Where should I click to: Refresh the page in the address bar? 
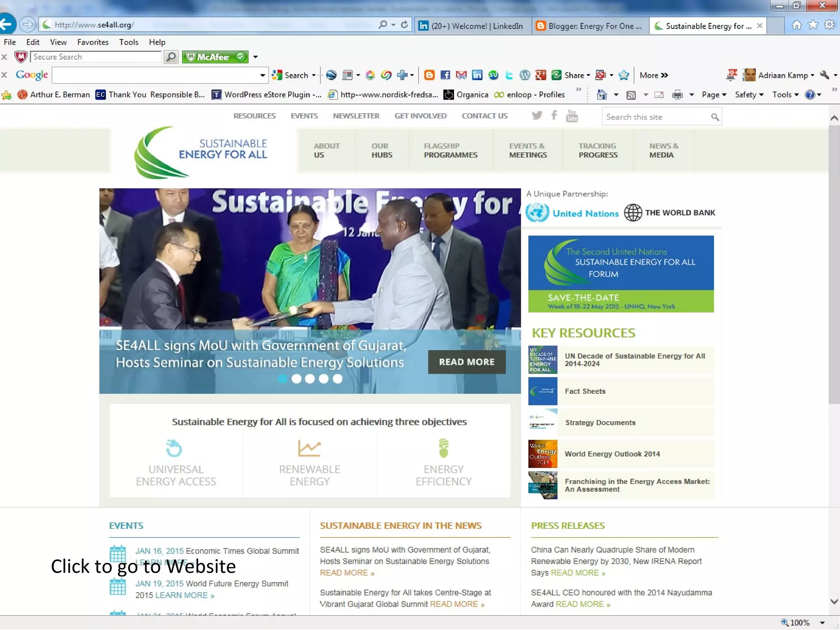(404, 25)
